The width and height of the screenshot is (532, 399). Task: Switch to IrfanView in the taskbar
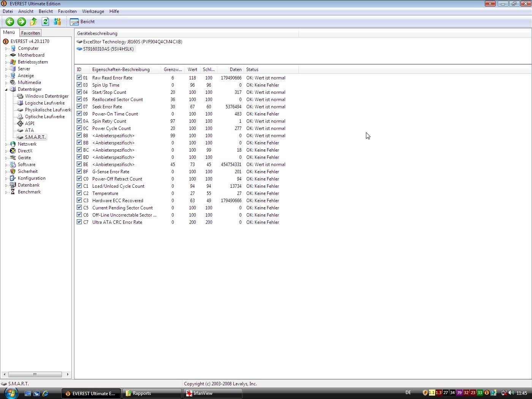click(x=212, y=393)
